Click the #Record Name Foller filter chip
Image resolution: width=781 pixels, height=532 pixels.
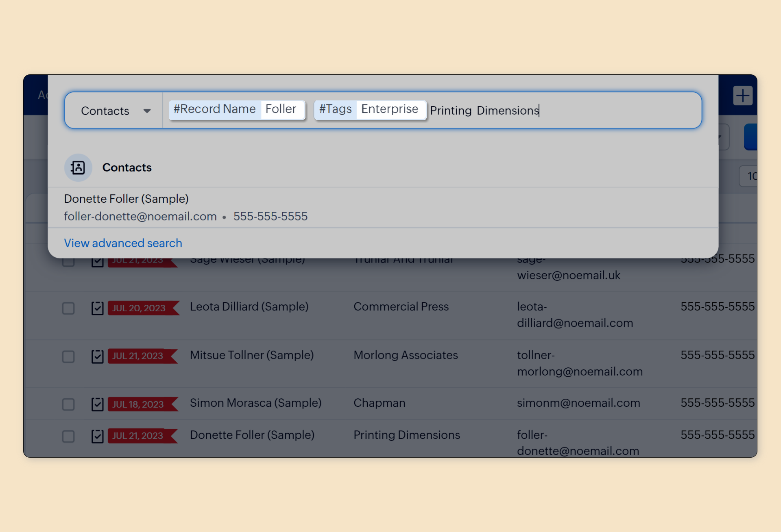point(236,109)
